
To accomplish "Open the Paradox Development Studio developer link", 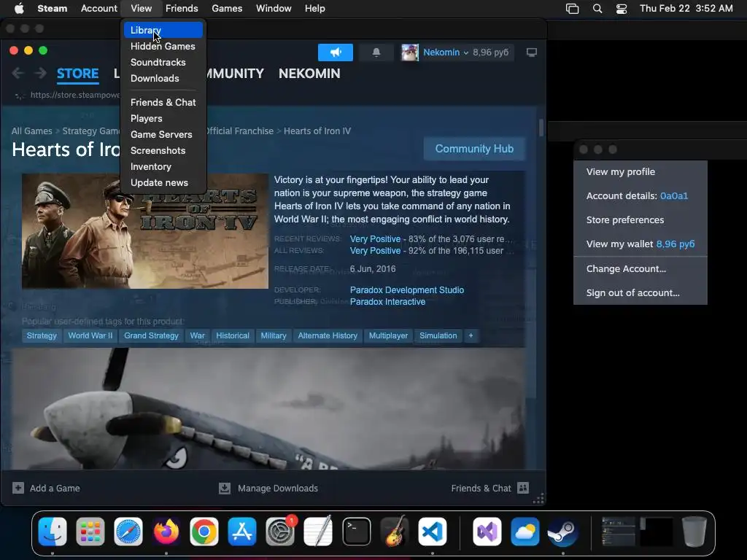I will click(x=407, y=290).
